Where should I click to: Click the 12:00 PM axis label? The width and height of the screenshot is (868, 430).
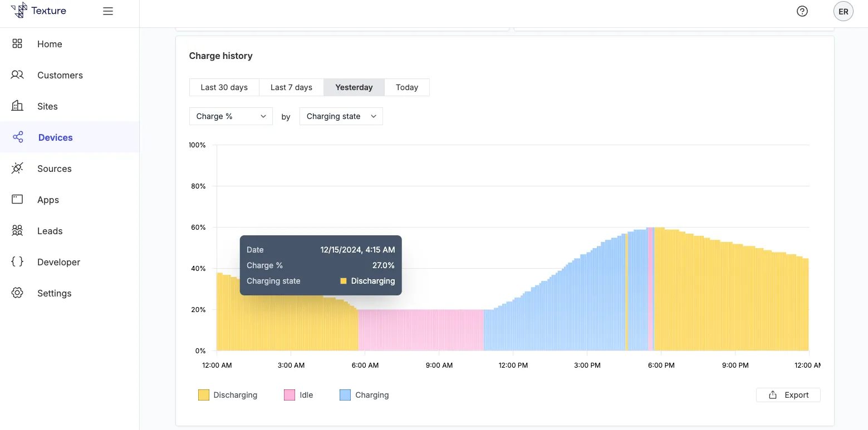pos(513,365)
